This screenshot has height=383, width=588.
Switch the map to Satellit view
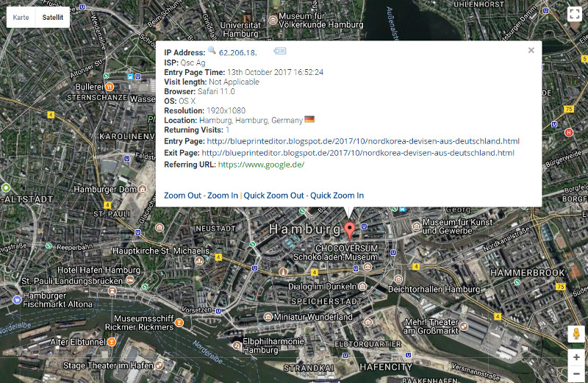pos(52,17)
